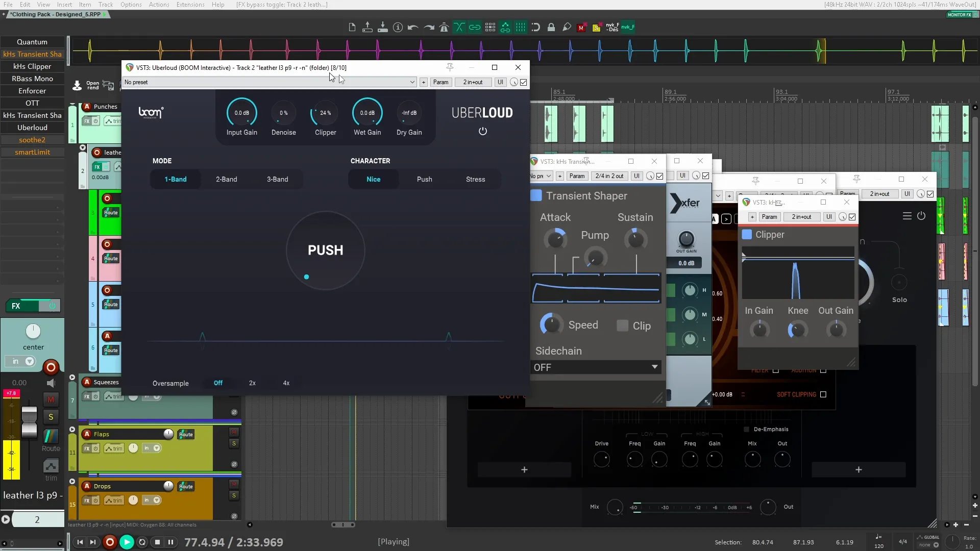Screen dimensions: 980x551
Task: Open the No preset dropdown in Uberloud window
Action: 269,82
